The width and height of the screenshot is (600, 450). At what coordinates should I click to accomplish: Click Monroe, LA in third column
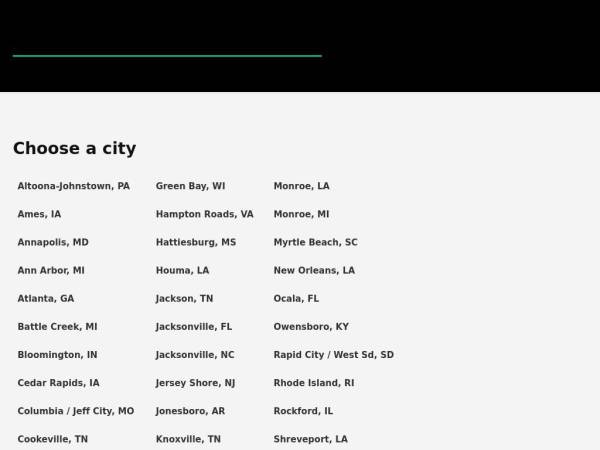coord(302,186)
